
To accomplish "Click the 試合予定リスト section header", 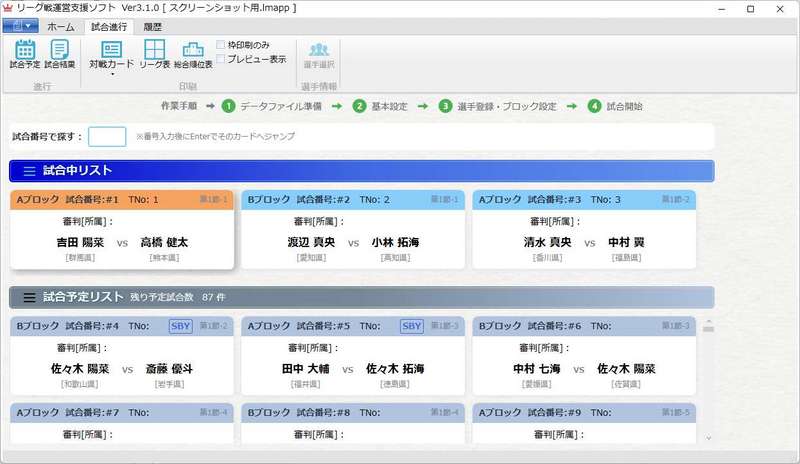I will pyautogui.click(x=362, y=298).
